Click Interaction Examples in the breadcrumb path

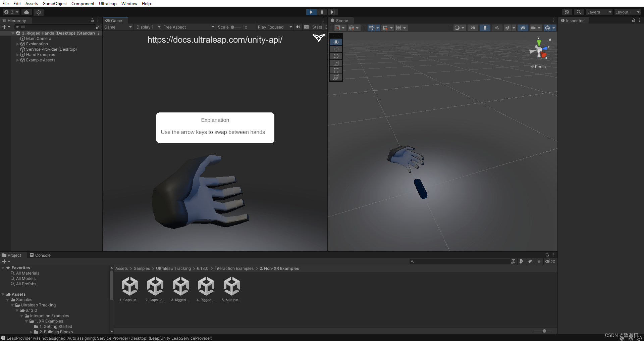(x=234, y=269)
